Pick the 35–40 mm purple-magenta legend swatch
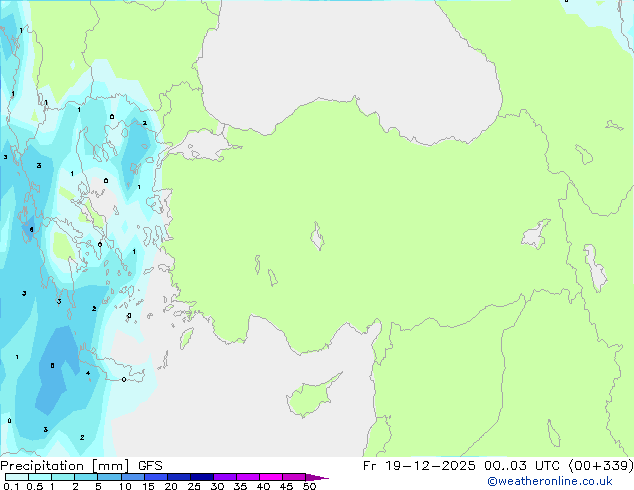This screenshot has height=490, width=634. [247, 477]
